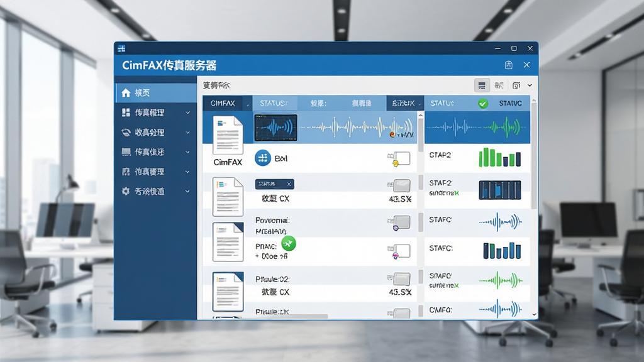The height and width of the screenshot is (362, 644).
Task: Open the toolbar options dropdown chevron
Action: point(530,85)
